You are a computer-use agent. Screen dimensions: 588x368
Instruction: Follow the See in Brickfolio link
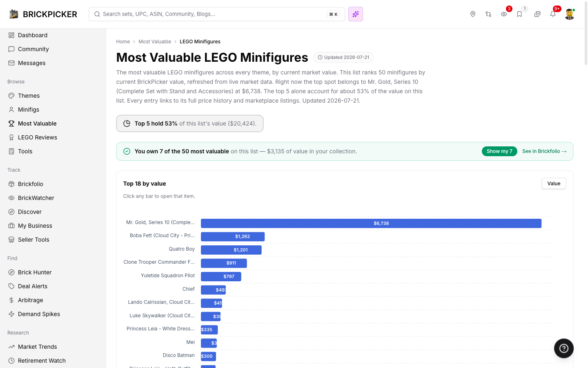coord(544,151)
